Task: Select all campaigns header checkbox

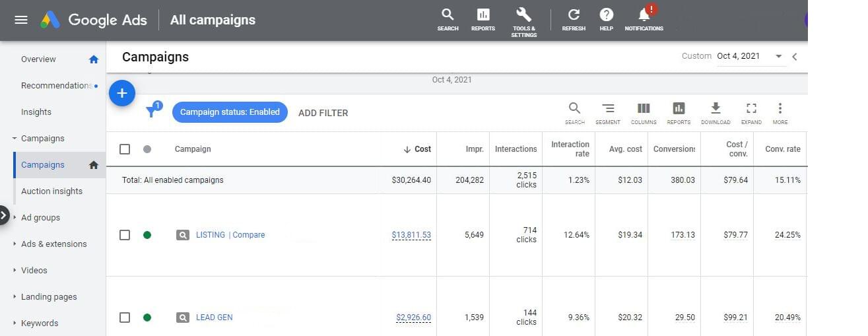Action: coord(125,149)
